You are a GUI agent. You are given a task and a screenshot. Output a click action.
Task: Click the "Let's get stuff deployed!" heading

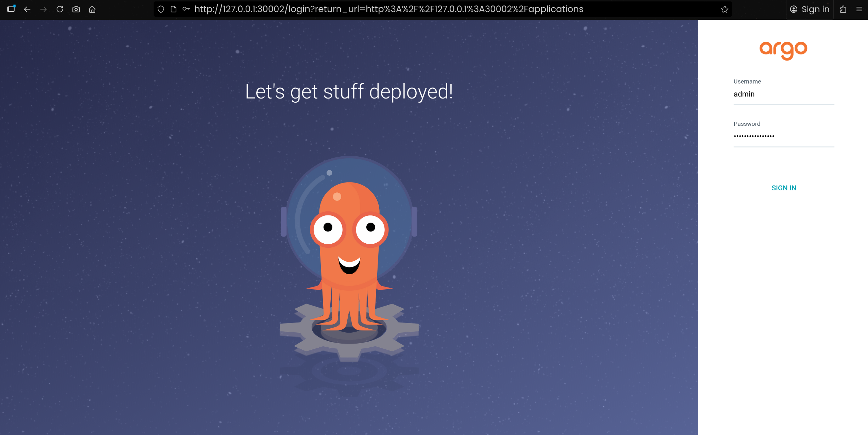pos(349,92)
